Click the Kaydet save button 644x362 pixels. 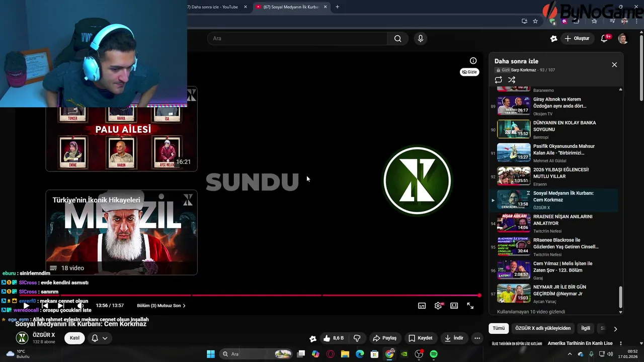421,338
